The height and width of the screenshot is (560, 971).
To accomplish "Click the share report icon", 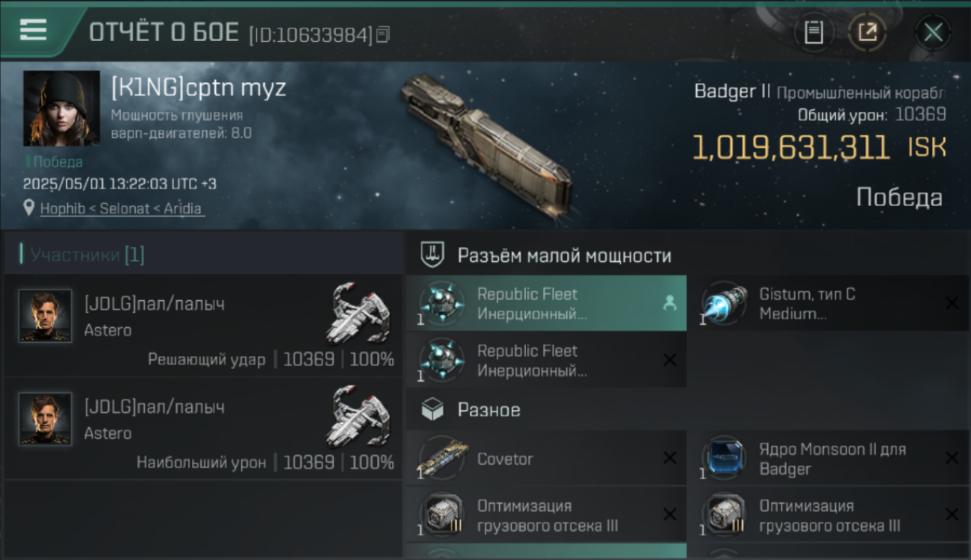I will coord(867,32).
